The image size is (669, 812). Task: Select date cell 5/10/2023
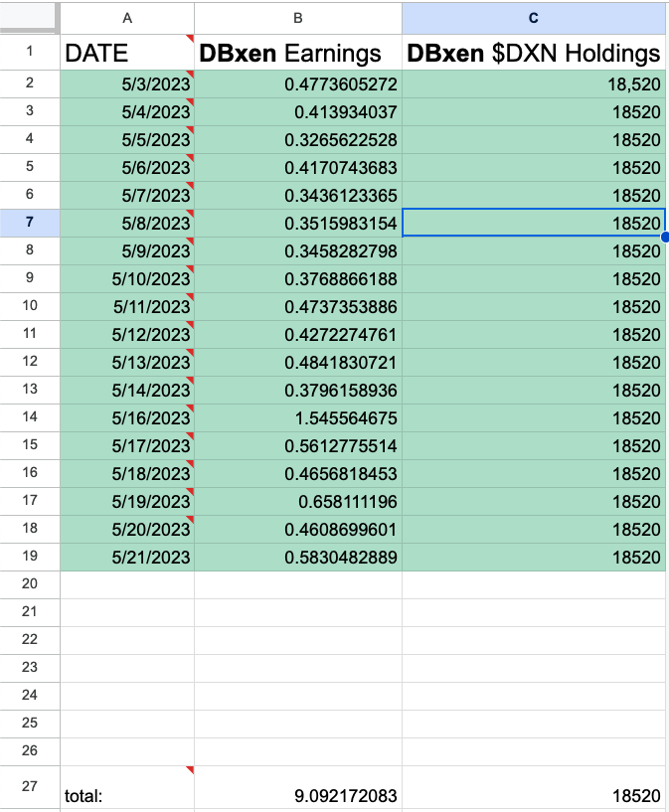[127, 279]
